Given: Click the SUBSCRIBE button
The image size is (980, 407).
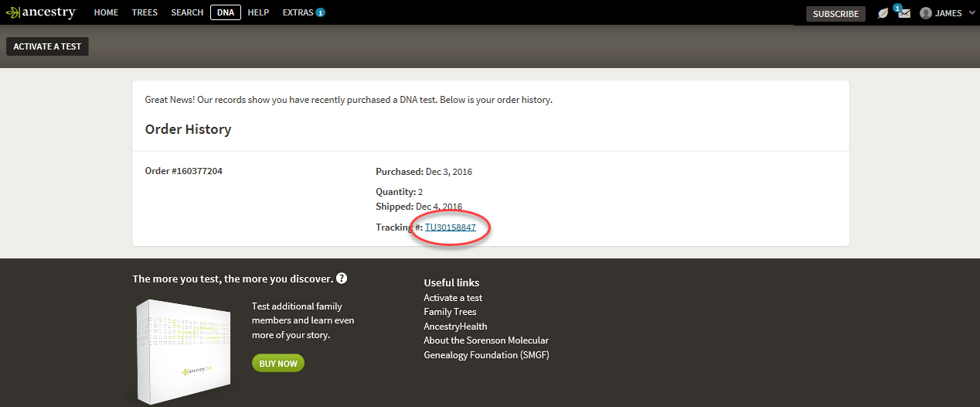Looking at the screenshot, I should [x=835, y=14].
